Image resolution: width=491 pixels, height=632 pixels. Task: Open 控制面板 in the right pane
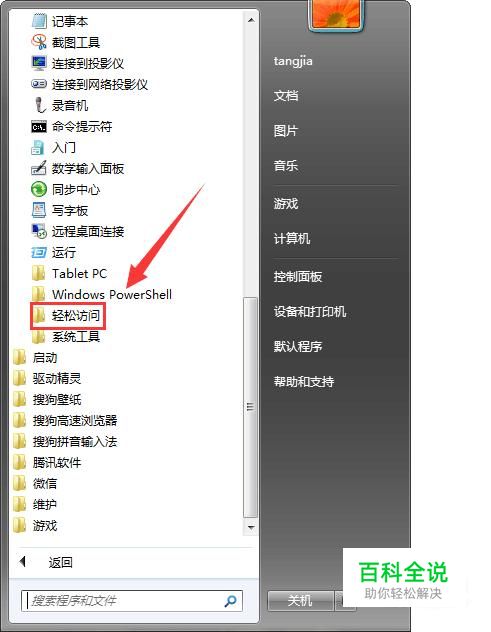(298, 276)
